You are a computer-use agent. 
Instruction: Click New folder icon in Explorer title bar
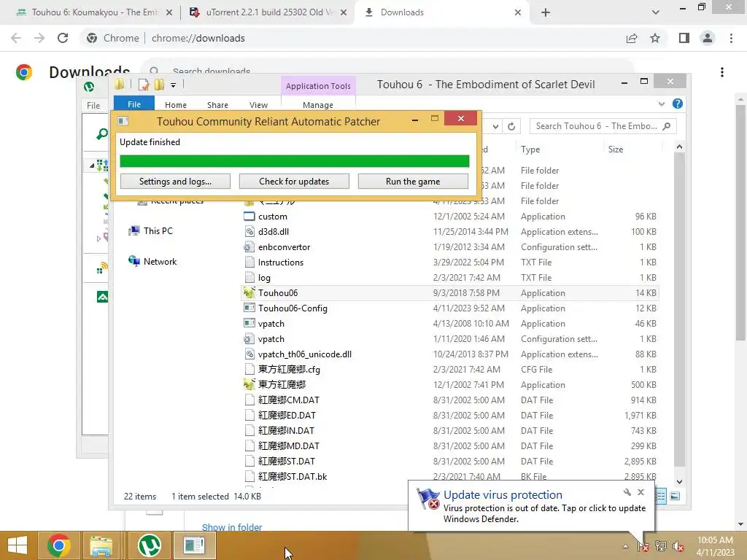tap(159, 85)
